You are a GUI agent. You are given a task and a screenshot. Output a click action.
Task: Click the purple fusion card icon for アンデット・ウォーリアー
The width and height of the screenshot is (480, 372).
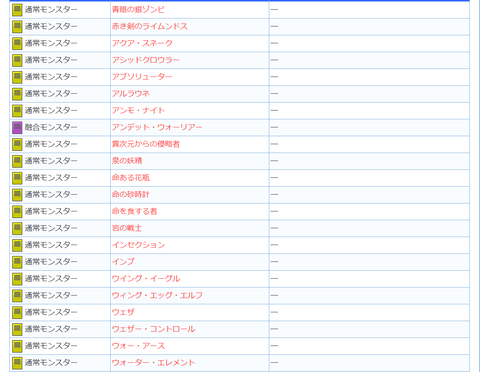[17, 127]
